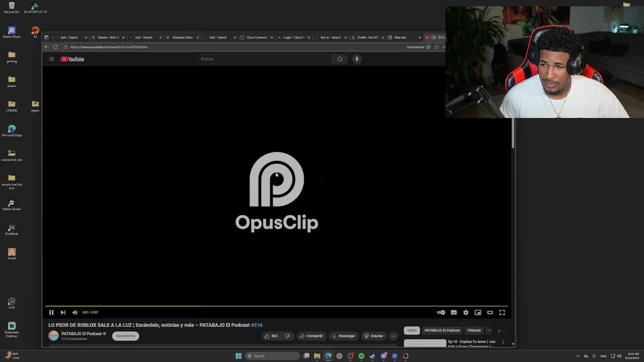Click the YouTube URL address bar

pos(231,47)
